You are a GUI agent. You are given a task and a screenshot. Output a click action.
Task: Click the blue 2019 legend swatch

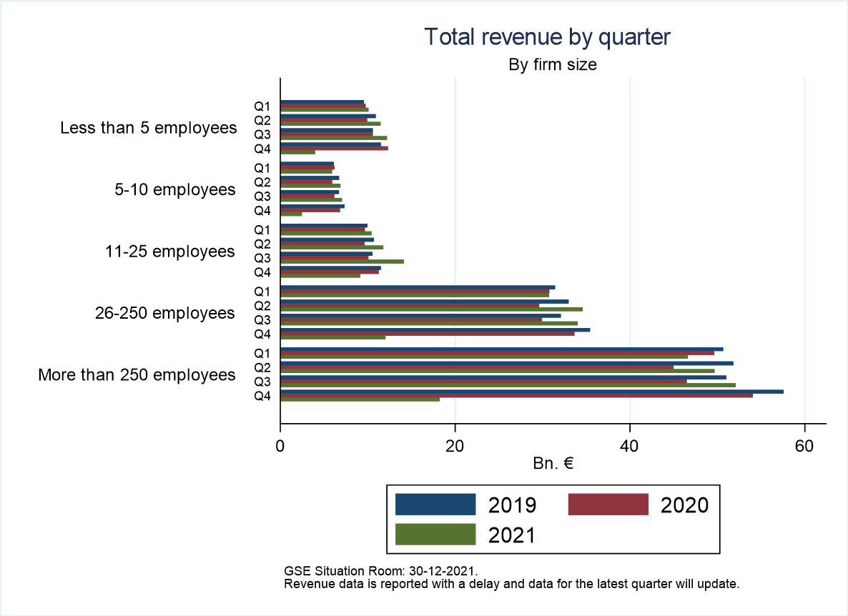(435, 505)
